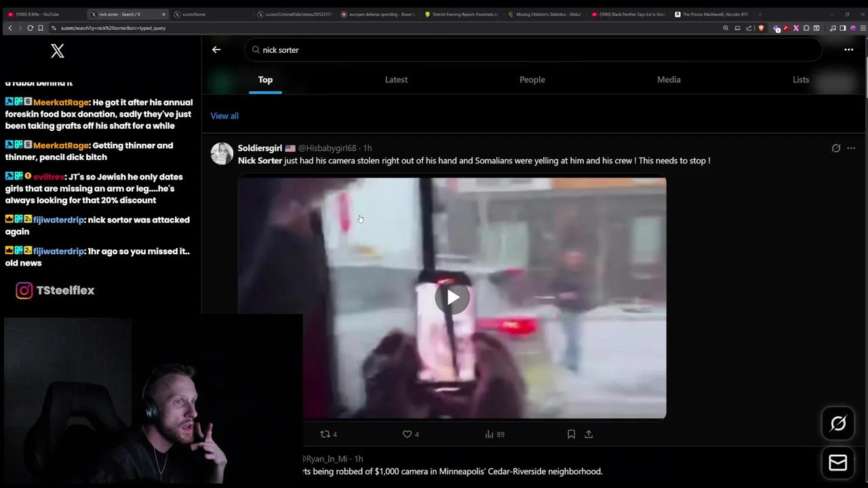Switch to the Latest tab

coord(396,79)
